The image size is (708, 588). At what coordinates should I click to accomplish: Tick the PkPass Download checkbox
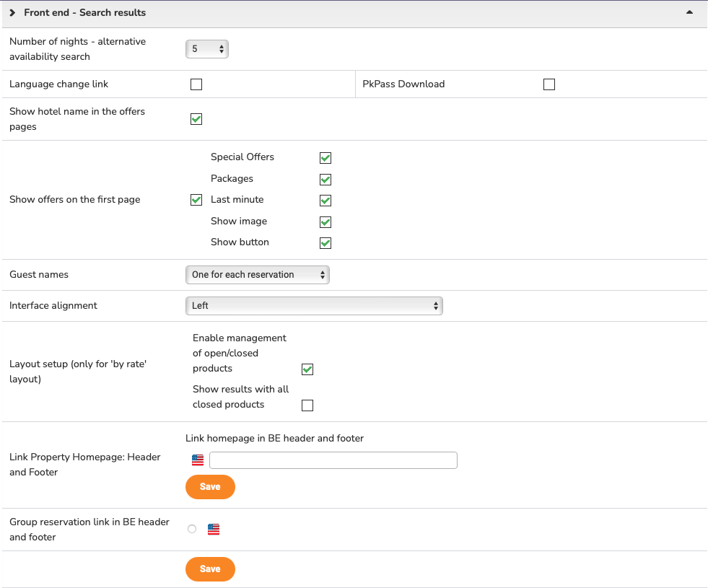click(549, 84)
